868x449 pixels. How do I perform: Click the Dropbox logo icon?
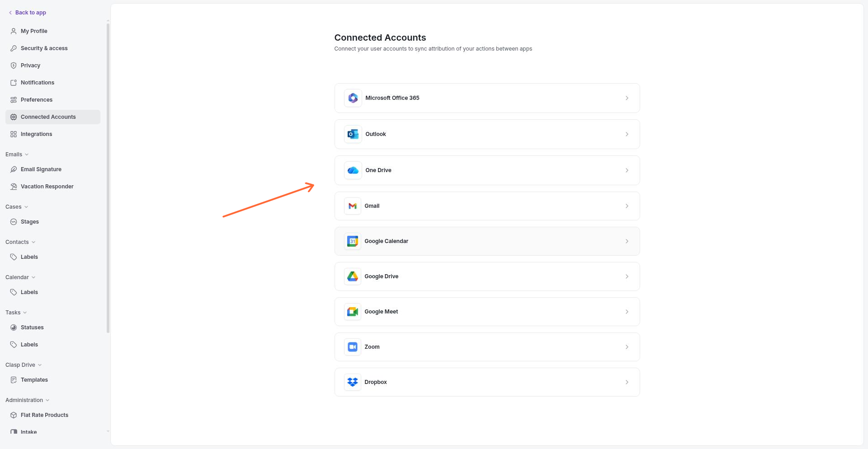coord(352,382)
